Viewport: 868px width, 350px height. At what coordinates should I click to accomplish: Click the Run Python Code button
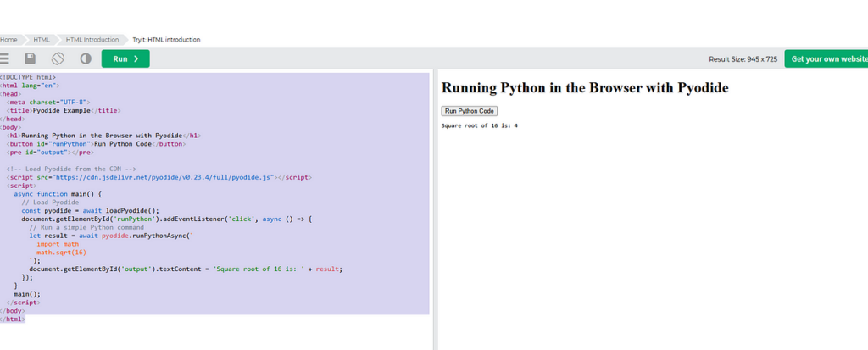tap(470, 111)
